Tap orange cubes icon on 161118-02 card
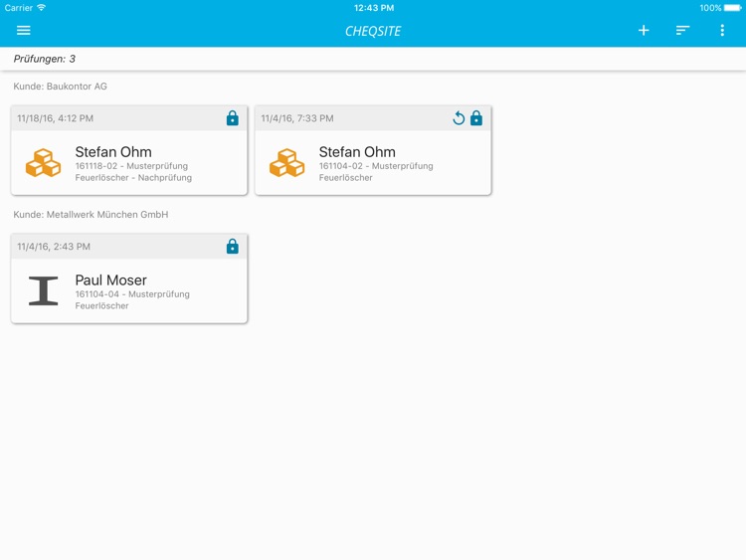The height and width of the screenshot is (560, 746). [43, 163]
